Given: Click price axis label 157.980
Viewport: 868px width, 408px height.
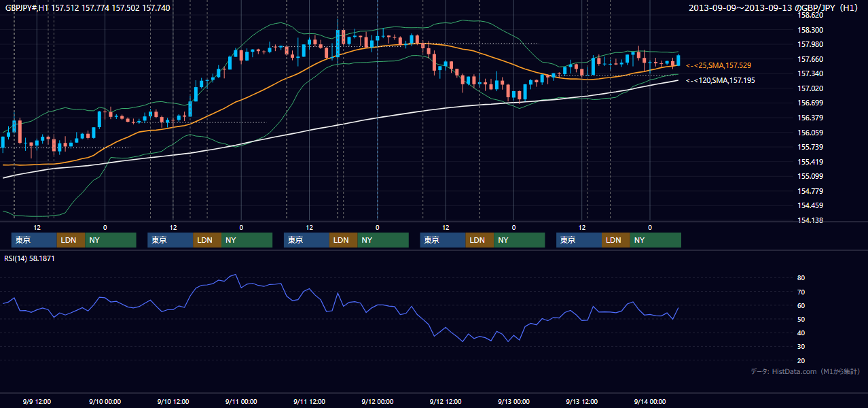Looking at the screenshot, I should (810, 45).
